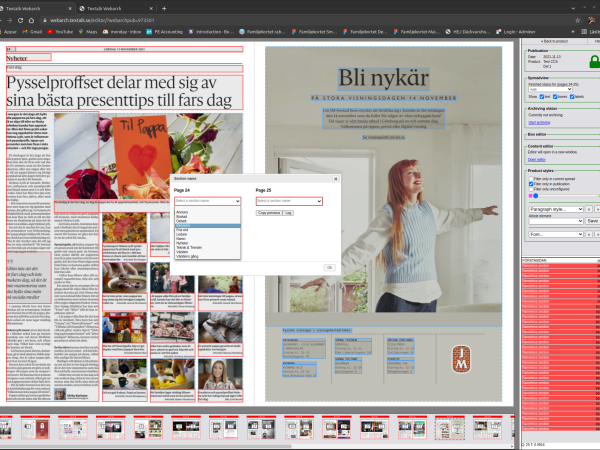This screenshot has height=450, width=600.
Task: Open the Appar bookmarks shortcut
Action: (x=8, y=32)
